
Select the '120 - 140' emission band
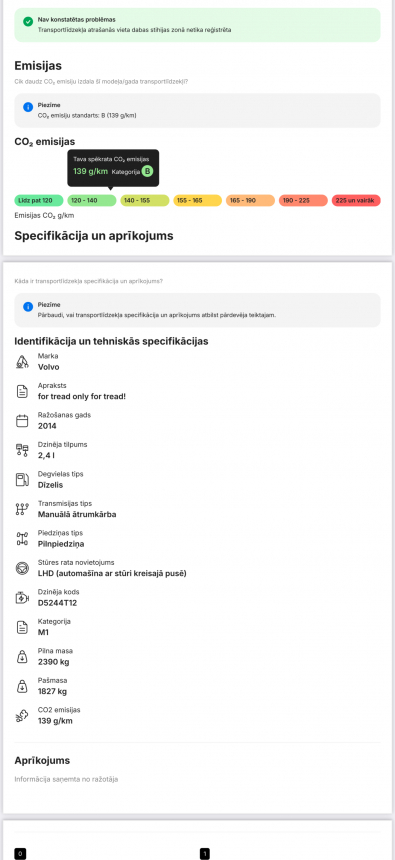(x=92, y=200)
